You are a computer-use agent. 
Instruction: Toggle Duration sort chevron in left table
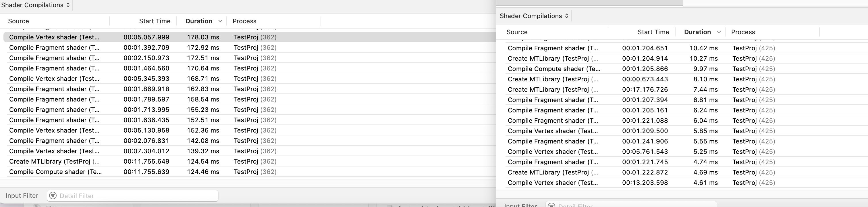click(220, 21)
